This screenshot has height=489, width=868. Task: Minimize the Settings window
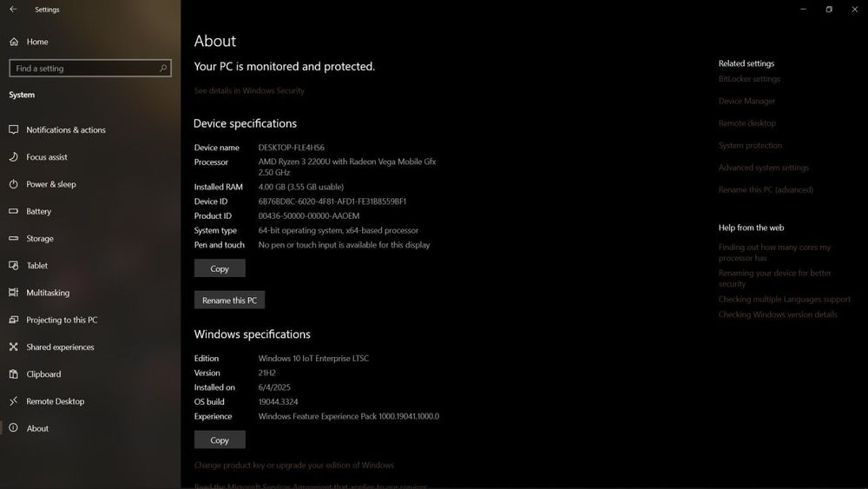point(803,10)
